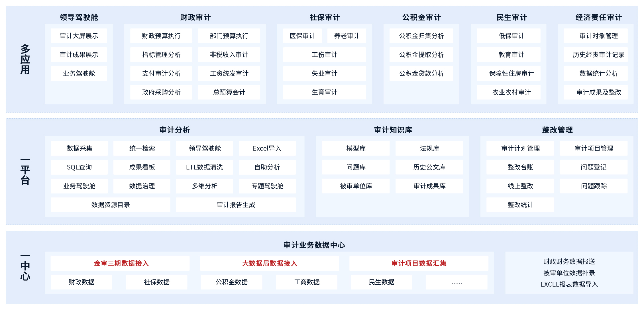Select 线上整改 item
The width and height of the screenshot is (644, 310).
[520, 186]
